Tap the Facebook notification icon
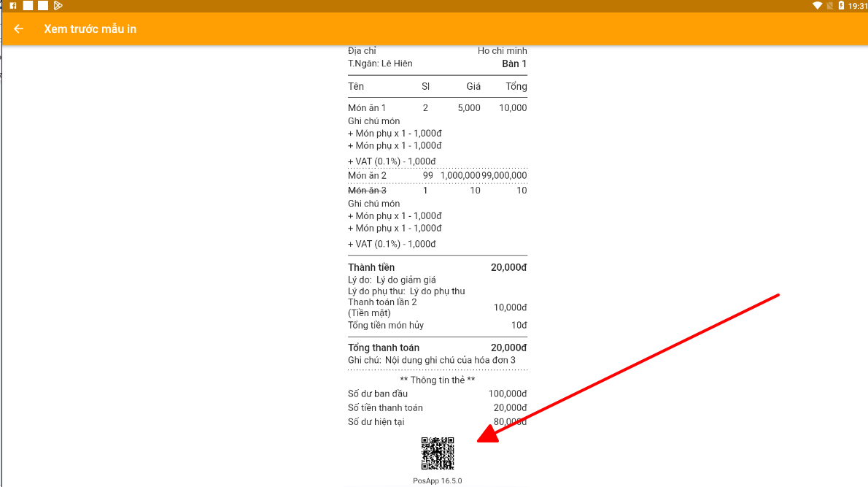The width and height of the screenshot is (868, 487). point(13,6)
